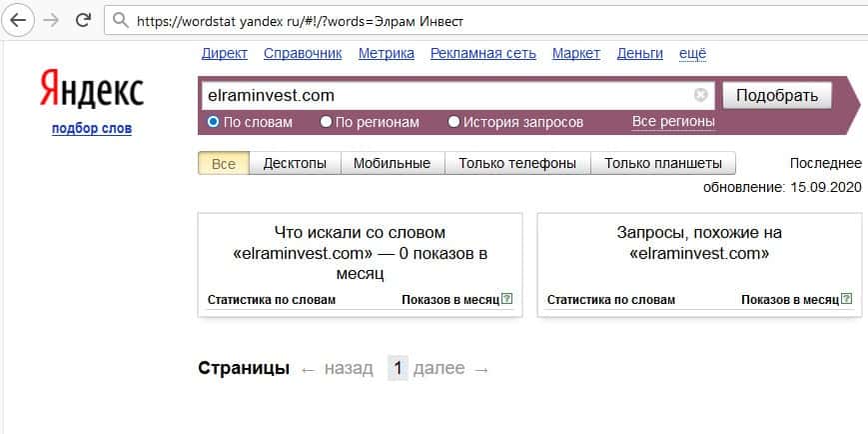Open the Маркет link
Screen dimensions: 868x434
point(576,53)
